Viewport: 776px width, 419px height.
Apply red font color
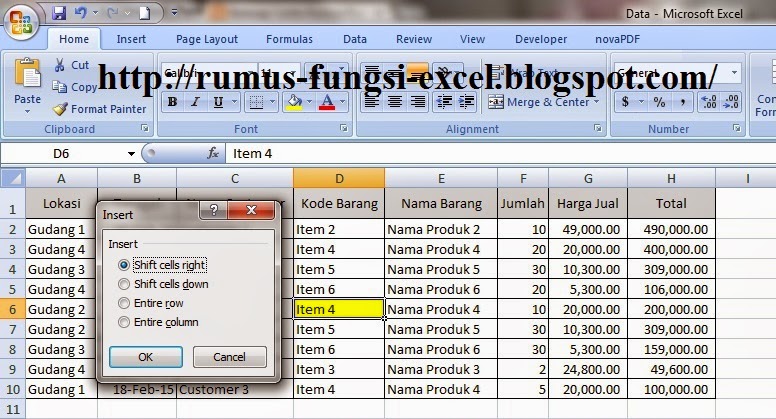click(x=327, y=102)
